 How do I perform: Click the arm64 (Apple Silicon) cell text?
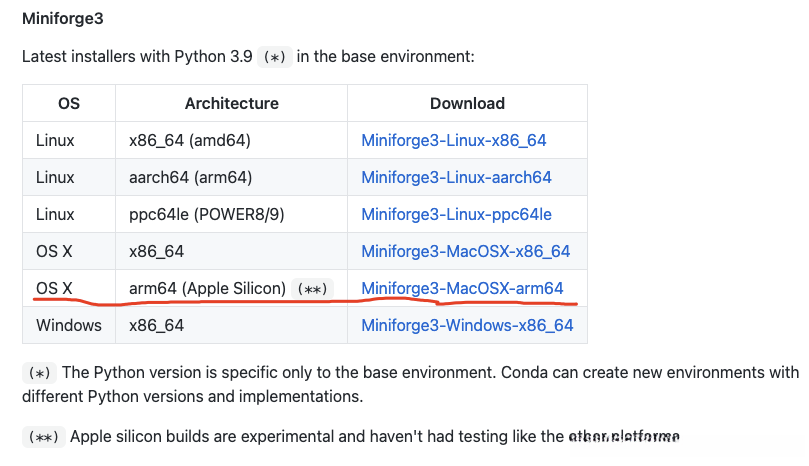(x=207, y=288)
